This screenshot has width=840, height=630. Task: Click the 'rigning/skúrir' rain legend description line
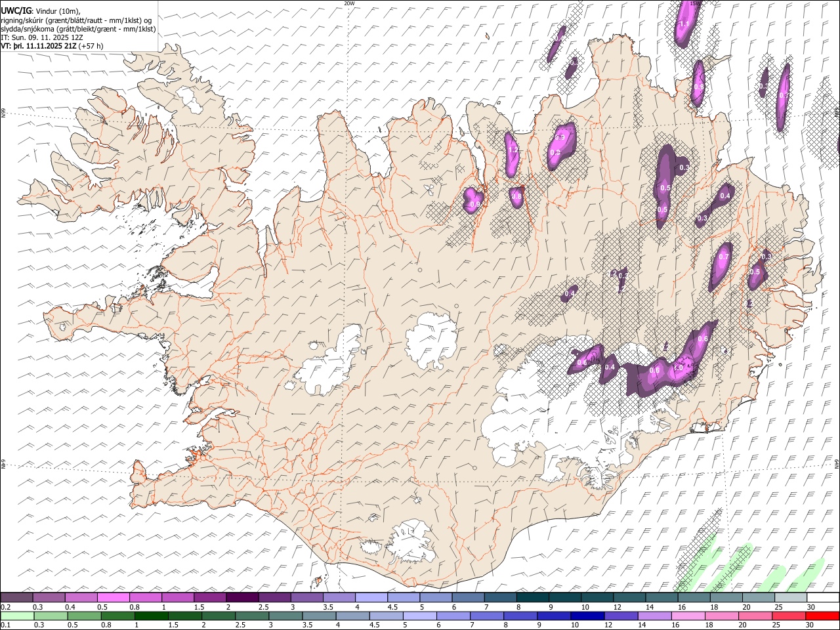tap(76, 20)
